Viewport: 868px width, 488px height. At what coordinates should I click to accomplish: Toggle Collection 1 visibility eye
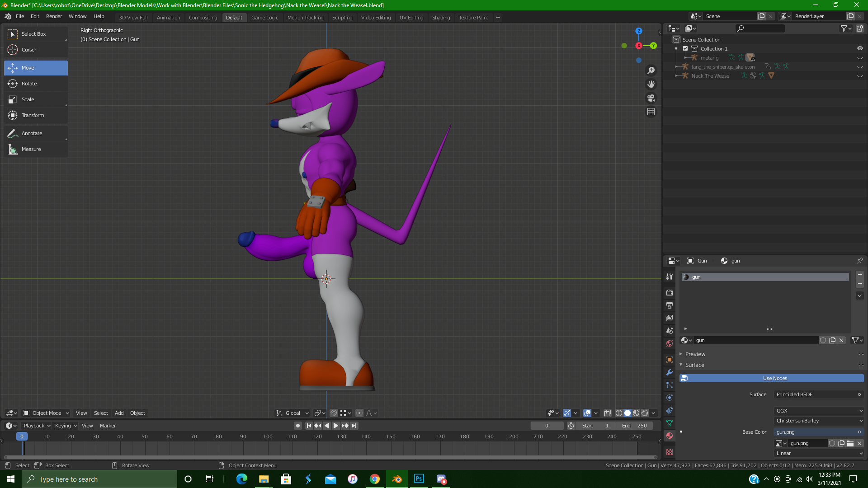(860, 49)
